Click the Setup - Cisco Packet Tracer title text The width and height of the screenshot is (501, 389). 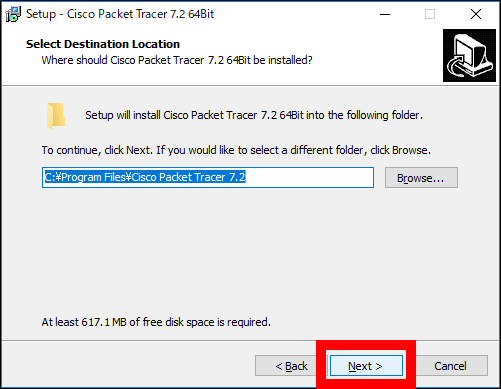120,14
